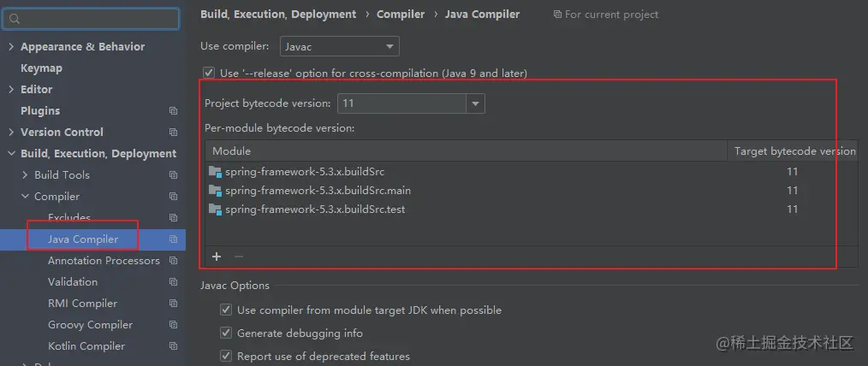Image resolution: width=868 pixels, height=366 pixels.
Task: Edit target bytecode 11 for buildSrc.test
Action: click(792, 210)
